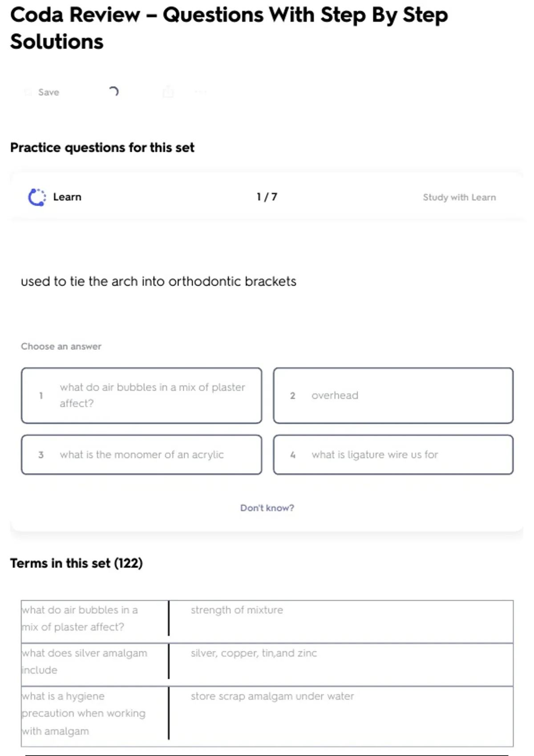Click the loading spinner icon
This screenshot has height=756, width=534.
pos(113,92)
